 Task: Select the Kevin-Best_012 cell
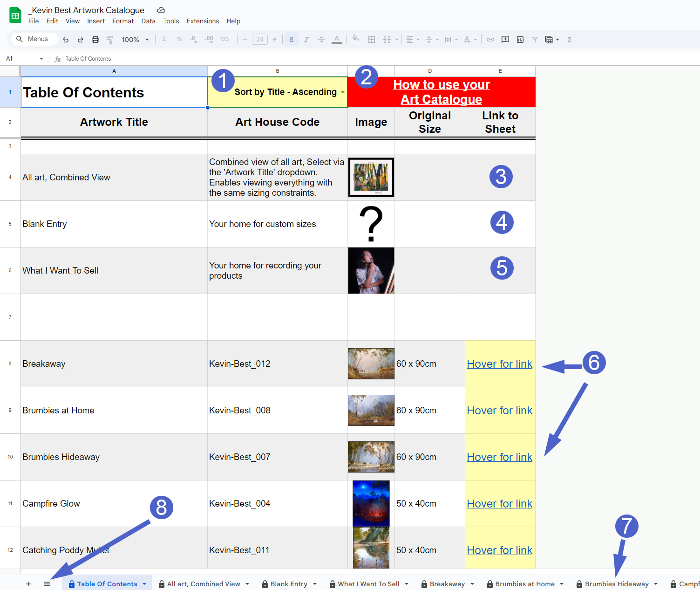point(278,364)
